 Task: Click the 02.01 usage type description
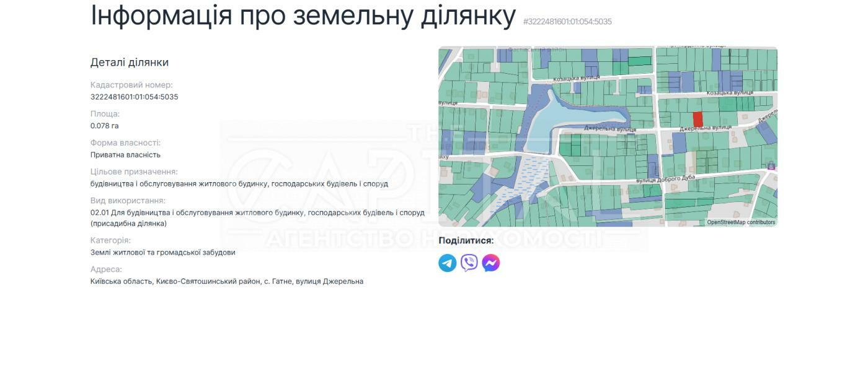click(x=257, y=218)
